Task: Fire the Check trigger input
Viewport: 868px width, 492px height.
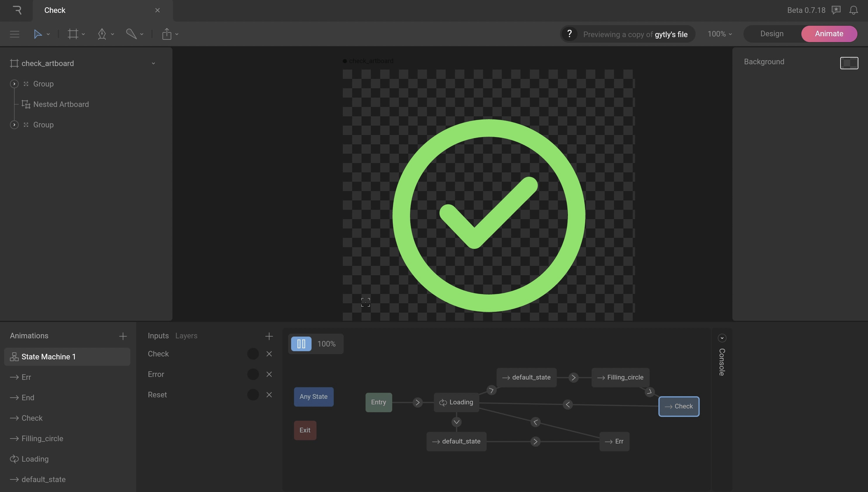Action: [253, 354]
